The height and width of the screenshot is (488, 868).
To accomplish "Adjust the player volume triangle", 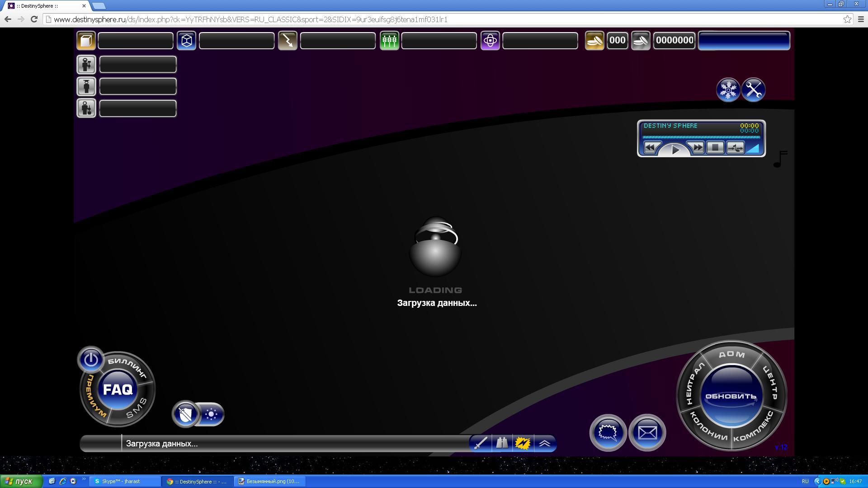I will (753, 148).
